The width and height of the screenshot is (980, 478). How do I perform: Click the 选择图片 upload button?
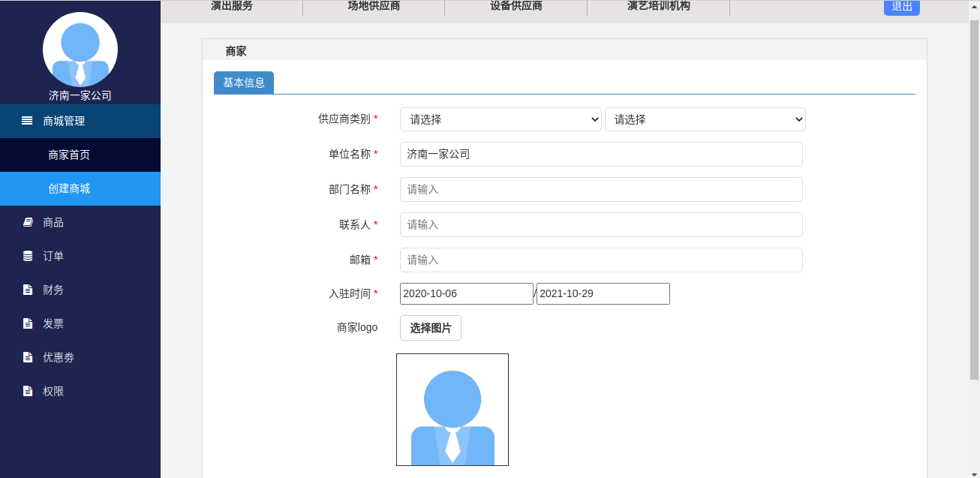pyautogui.click(x=431, y=328)
